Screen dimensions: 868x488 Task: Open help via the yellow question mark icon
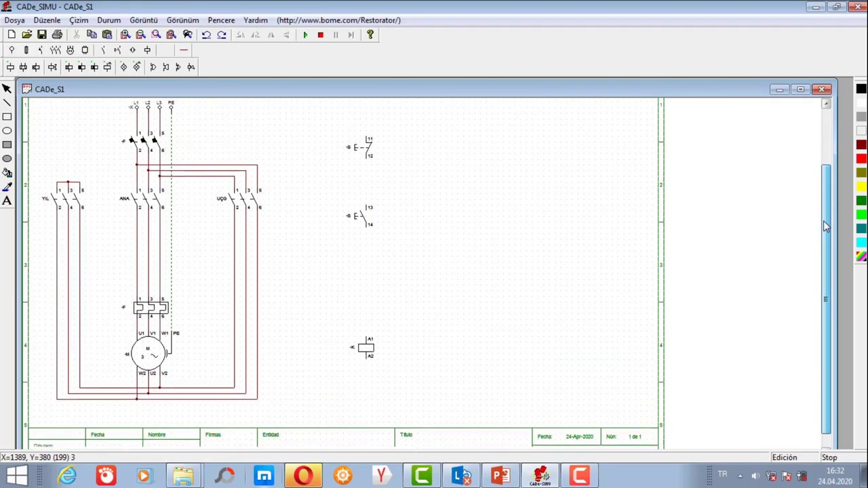point(370,35)
